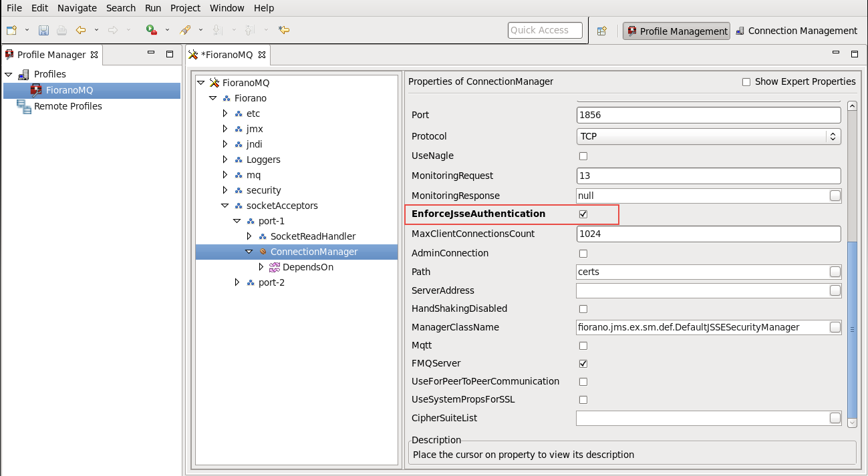Click the editor button beside MonitoringResponse field

(x=835, y=196)
